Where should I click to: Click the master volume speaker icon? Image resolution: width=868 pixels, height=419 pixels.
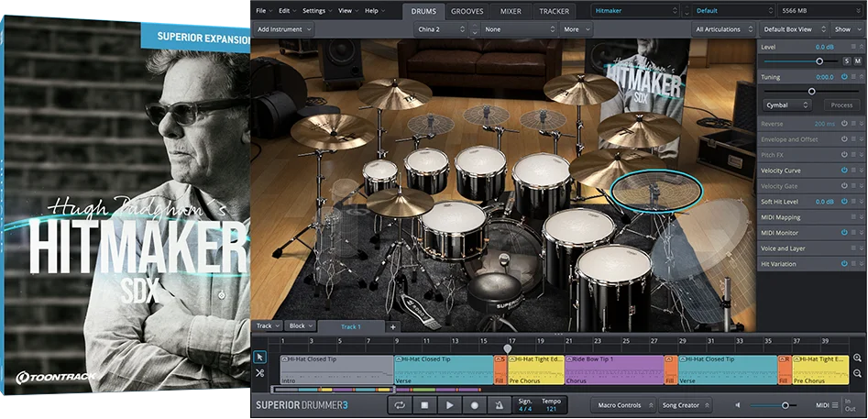tap(738, 405)
